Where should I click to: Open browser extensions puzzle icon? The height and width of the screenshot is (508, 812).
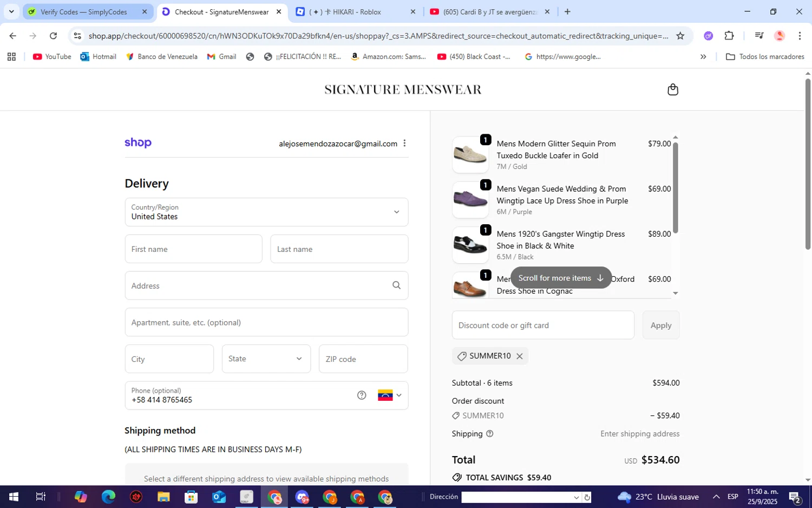pos(729,36)
